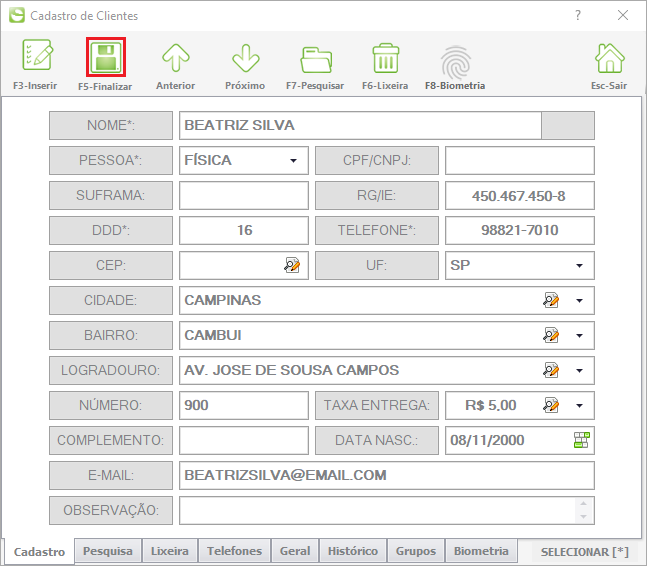Click the E-MAIL field
This screenshot has height=566, width=647.
(x=387, y=476)
